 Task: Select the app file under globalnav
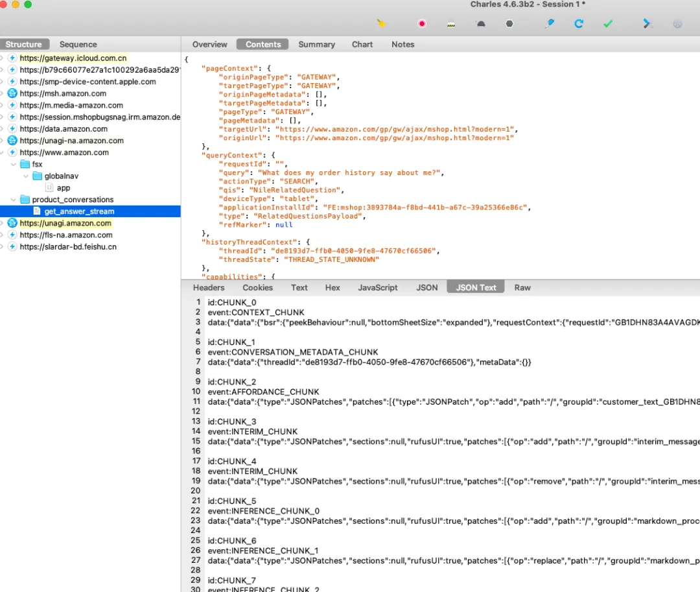click(x=64, y=188)
